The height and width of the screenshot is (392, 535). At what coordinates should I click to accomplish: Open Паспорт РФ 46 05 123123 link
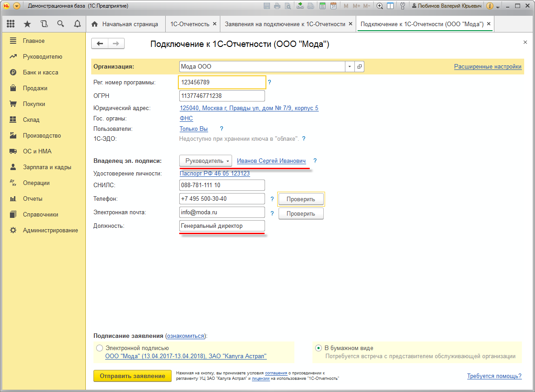point(214,173)
